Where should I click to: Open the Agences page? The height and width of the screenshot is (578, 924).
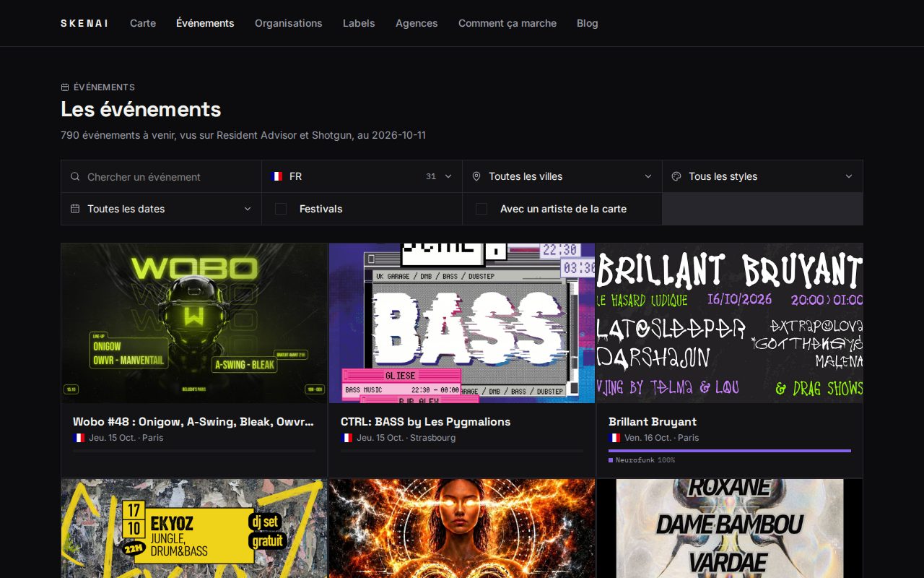(x=417, y=23)
